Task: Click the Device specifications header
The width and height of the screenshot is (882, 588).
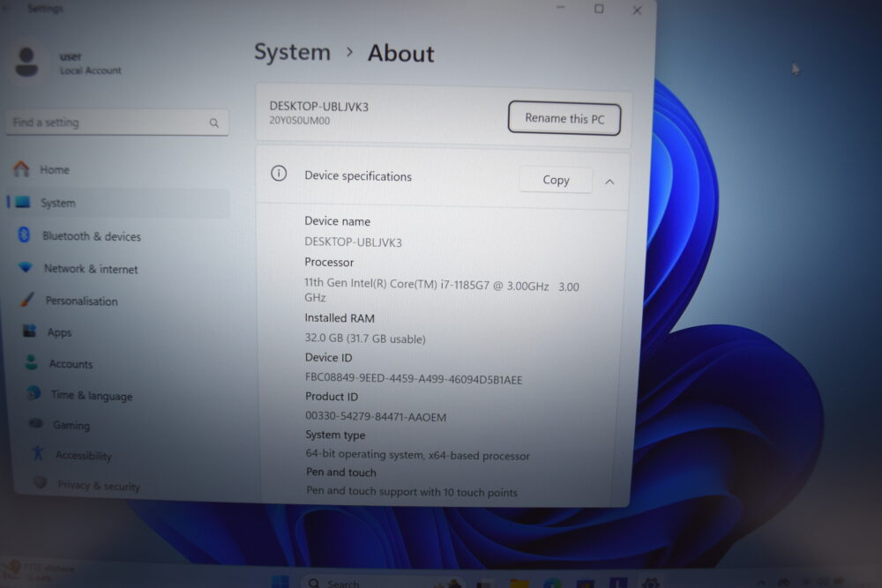Action: tap(442, 176)
